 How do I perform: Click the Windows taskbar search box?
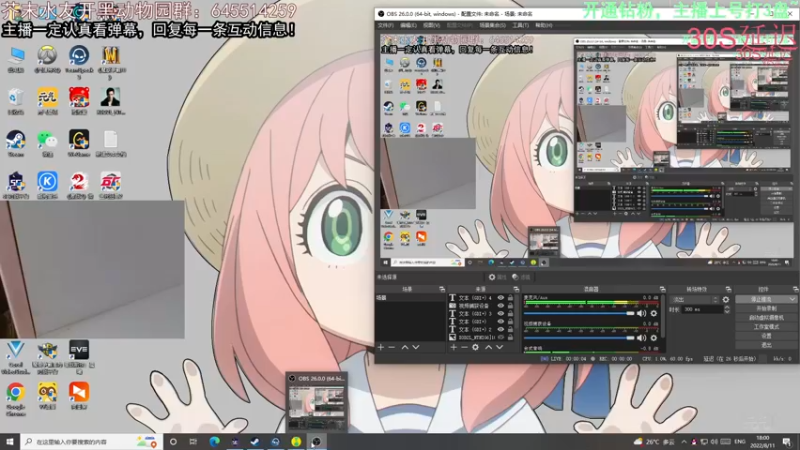click(91, 442)
